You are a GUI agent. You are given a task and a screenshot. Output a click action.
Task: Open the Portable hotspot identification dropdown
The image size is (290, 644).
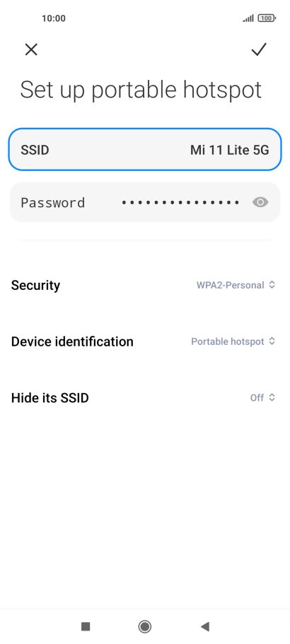(x=233, y=341)
